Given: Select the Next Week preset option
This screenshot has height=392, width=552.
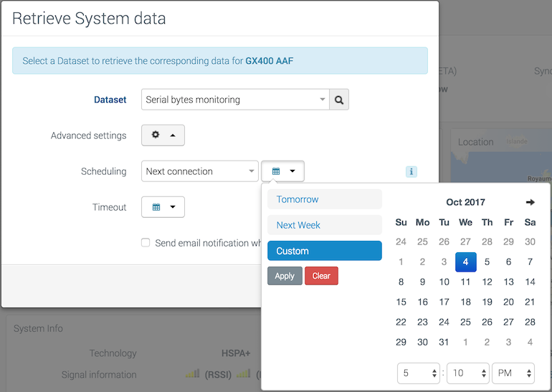Looking at the screenshot, I should 324,225.
